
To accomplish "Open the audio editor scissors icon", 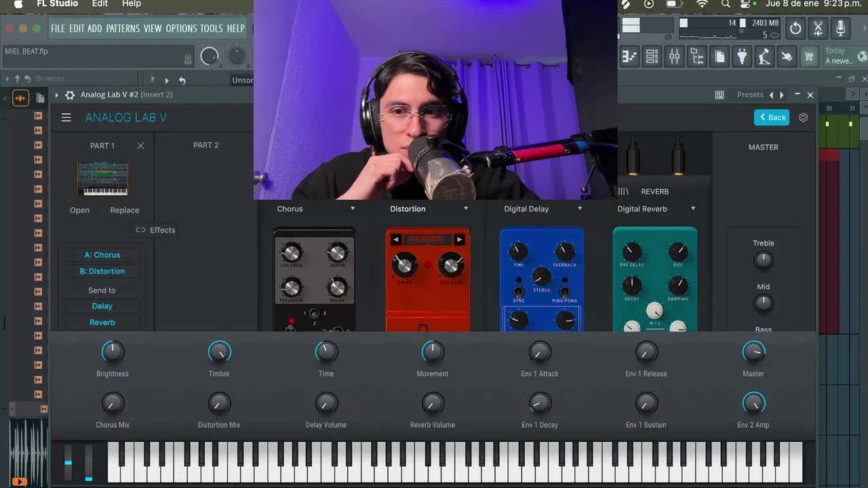I will 818,28.
